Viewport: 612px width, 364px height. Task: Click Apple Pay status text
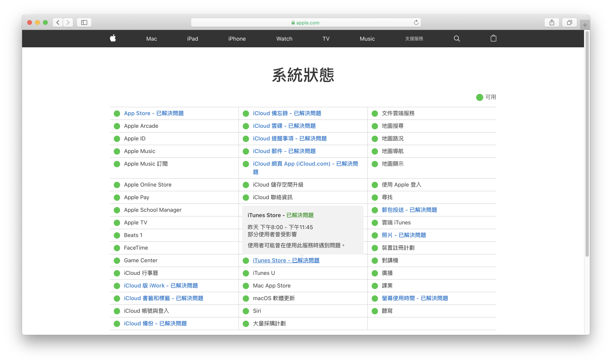coord(137,197)
